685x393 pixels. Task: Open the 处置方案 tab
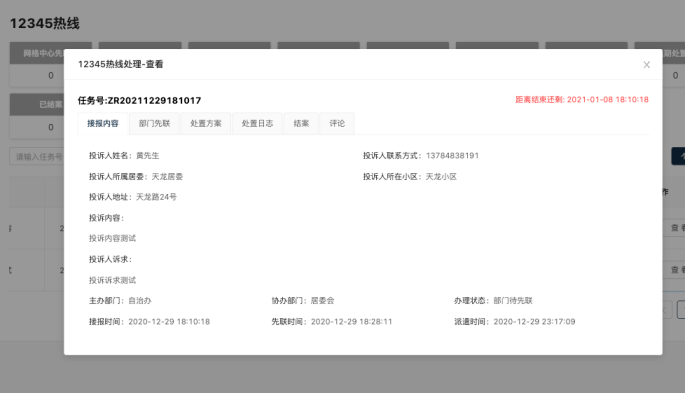[206, 124]
